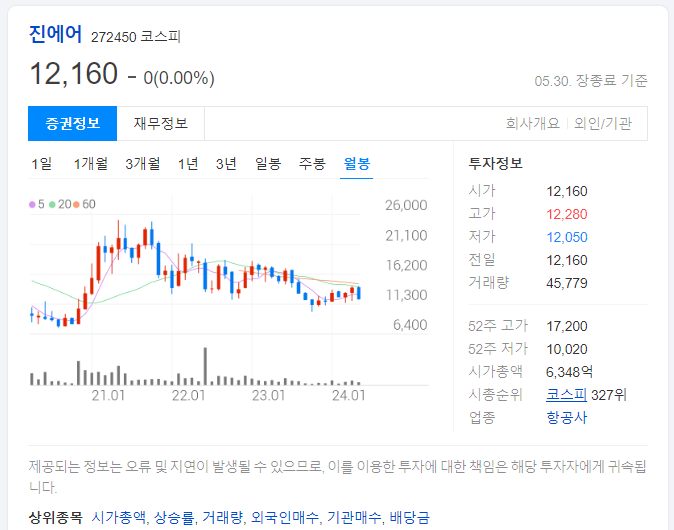Switch chart to 주봉 candles
Image resolution: width=674 pixels, height=530 pixels.
coord(312,164)
